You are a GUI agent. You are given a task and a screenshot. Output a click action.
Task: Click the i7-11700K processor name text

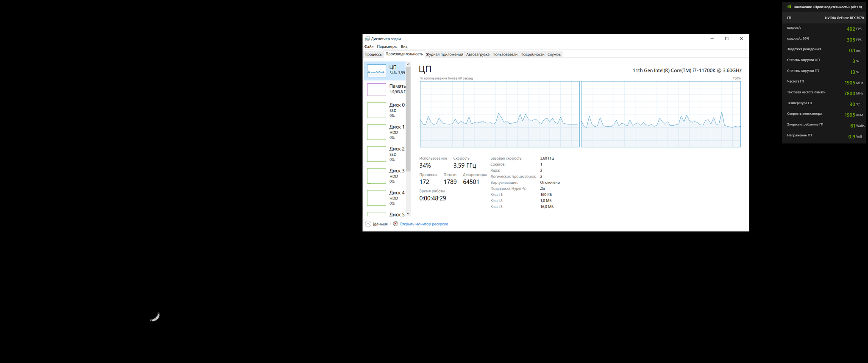pyautogui.click(x=687, y=70)
